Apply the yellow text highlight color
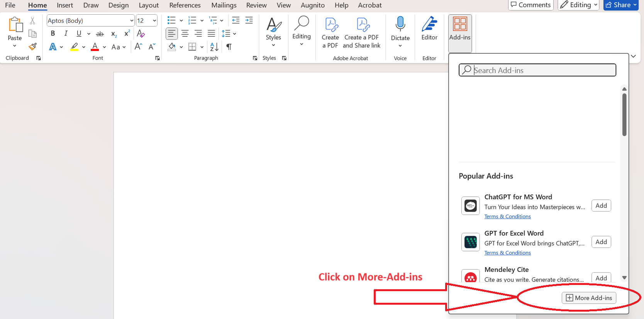 (74, 47)
